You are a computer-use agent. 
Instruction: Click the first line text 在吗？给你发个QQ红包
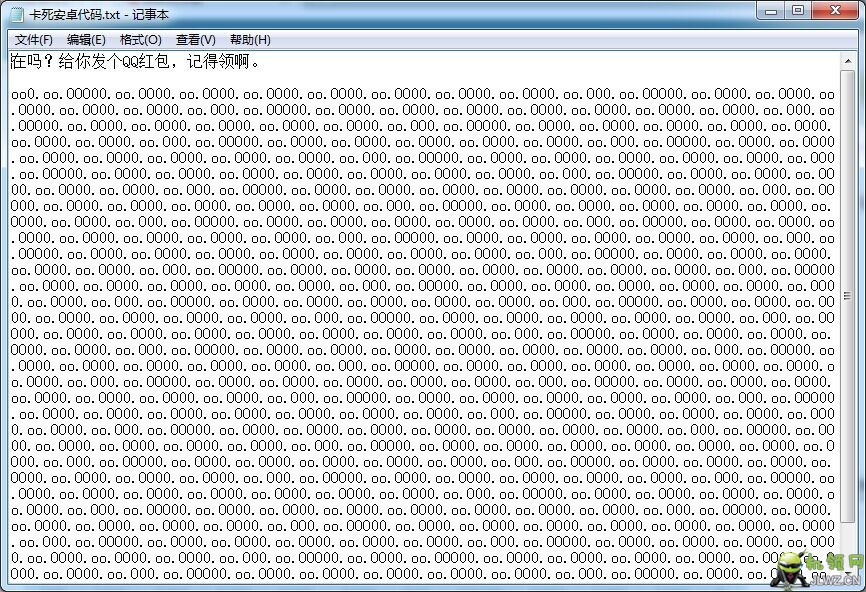click(x=90, y=61)
